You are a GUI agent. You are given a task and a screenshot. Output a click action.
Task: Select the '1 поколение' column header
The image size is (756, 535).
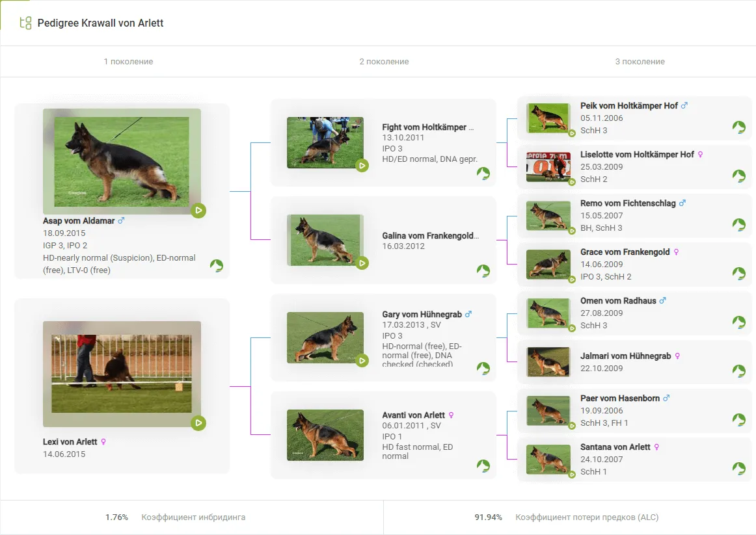pyautogui.click(x=128, y=62)
